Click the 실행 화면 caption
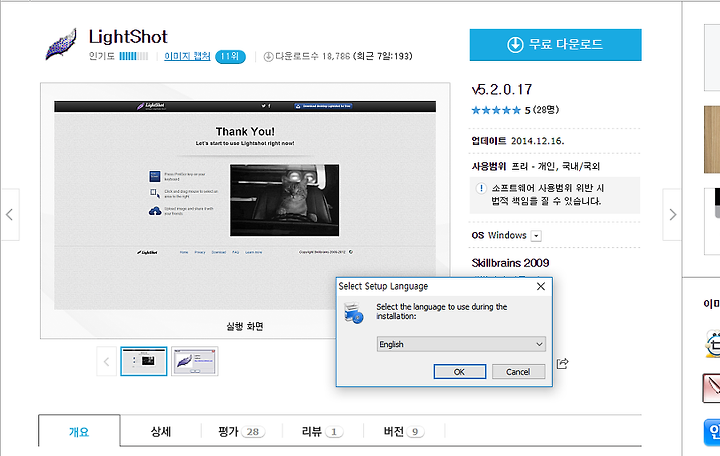 (x=245, y=327)
